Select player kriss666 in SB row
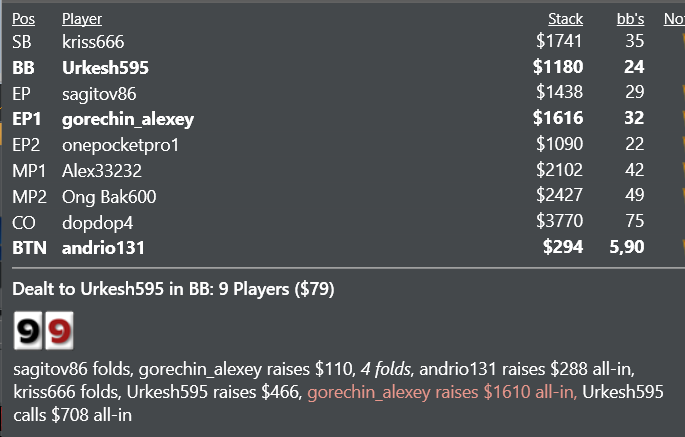 pos(93,42)
